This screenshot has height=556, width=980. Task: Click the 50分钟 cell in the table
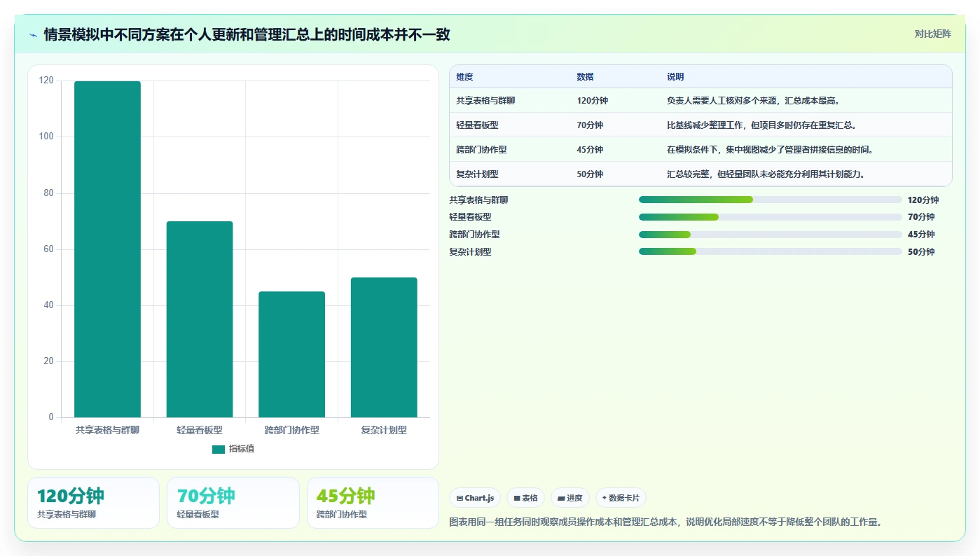click(x=590, y=174)
